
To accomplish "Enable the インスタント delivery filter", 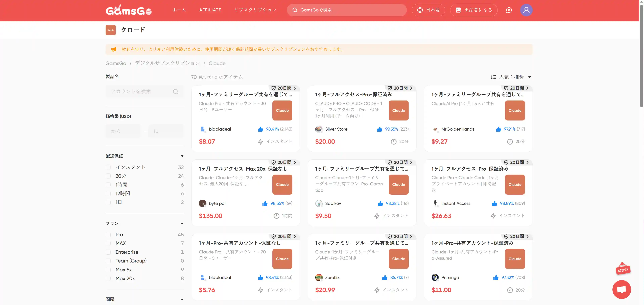I will pos(108,167).
